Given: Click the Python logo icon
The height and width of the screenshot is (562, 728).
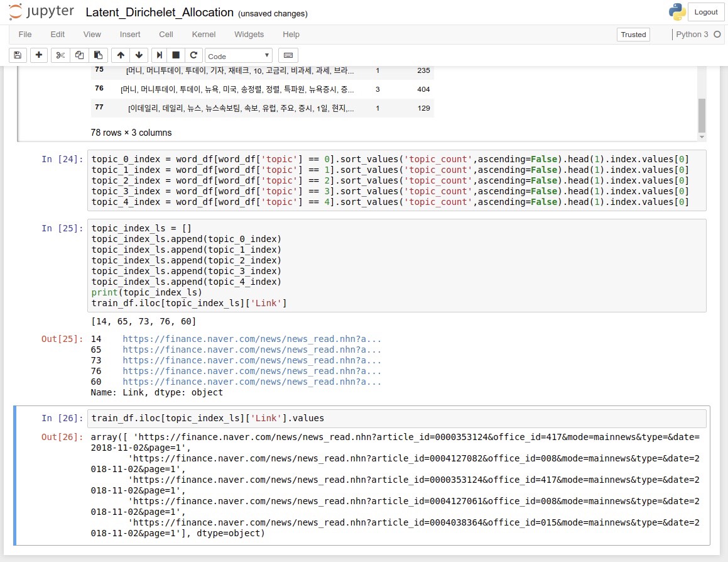Looking at the screenshot, I should 677,12.
